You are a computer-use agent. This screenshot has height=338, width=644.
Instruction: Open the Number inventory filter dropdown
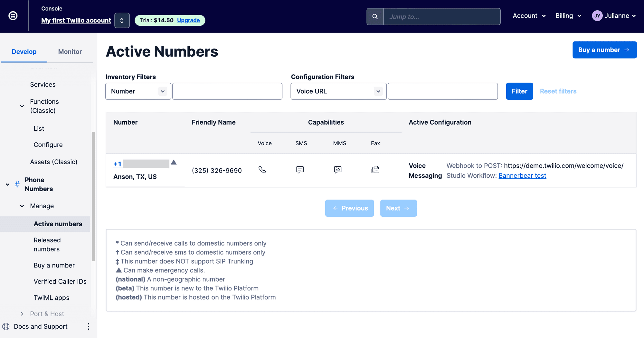(138, 91)
